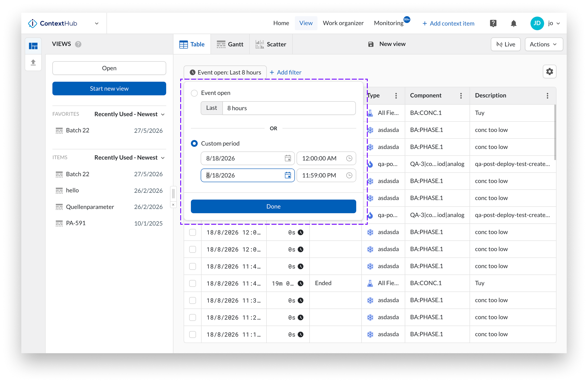
Task: Toggle the Live button
Action: click(506, 44)
